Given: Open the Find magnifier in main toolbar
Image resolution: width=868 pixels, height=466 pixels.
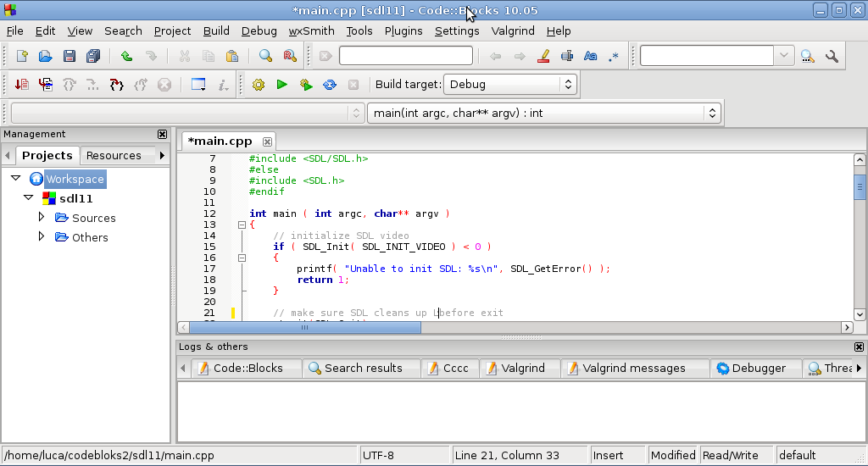Looking at the screenshot, I should click(265, 56).
